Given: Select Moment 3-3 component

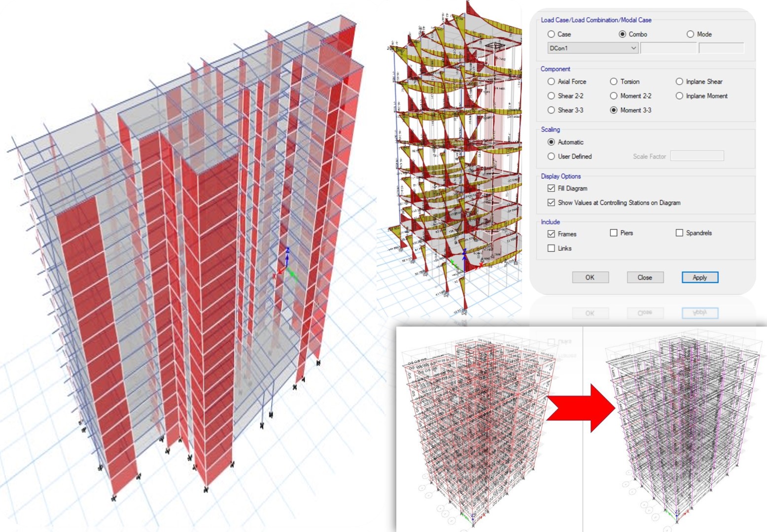Looking at the screenshot, I should (x=613, y=110).
